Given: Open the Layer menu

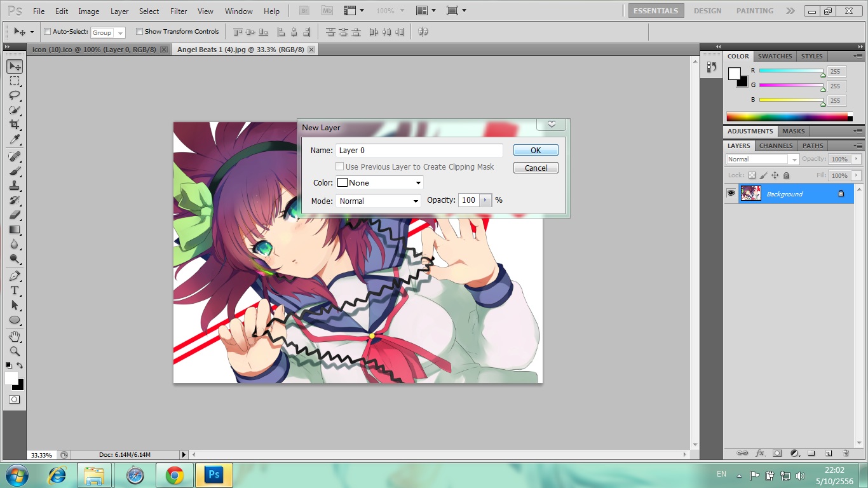Looking at the screenshot, I should point(119,11).
